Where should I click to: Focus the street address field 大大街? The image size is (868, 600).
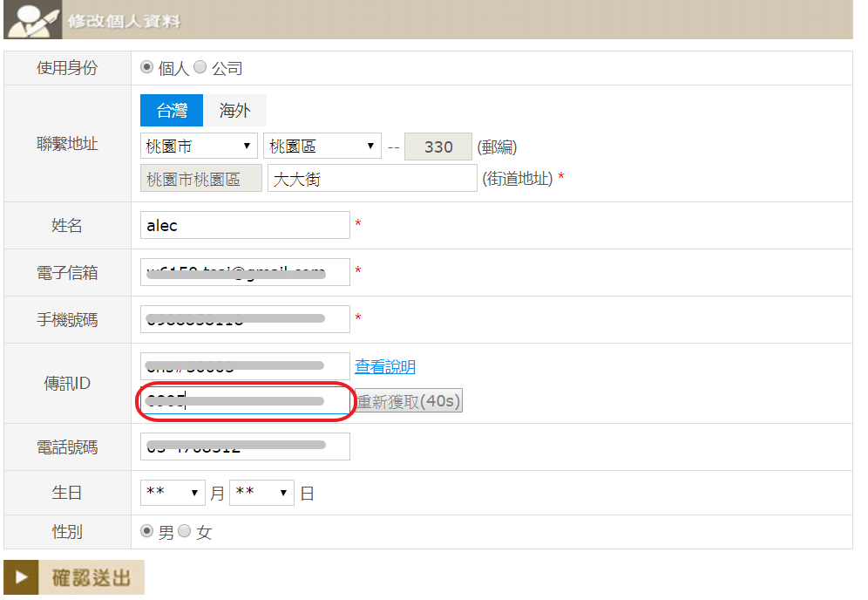pos(372,179)
